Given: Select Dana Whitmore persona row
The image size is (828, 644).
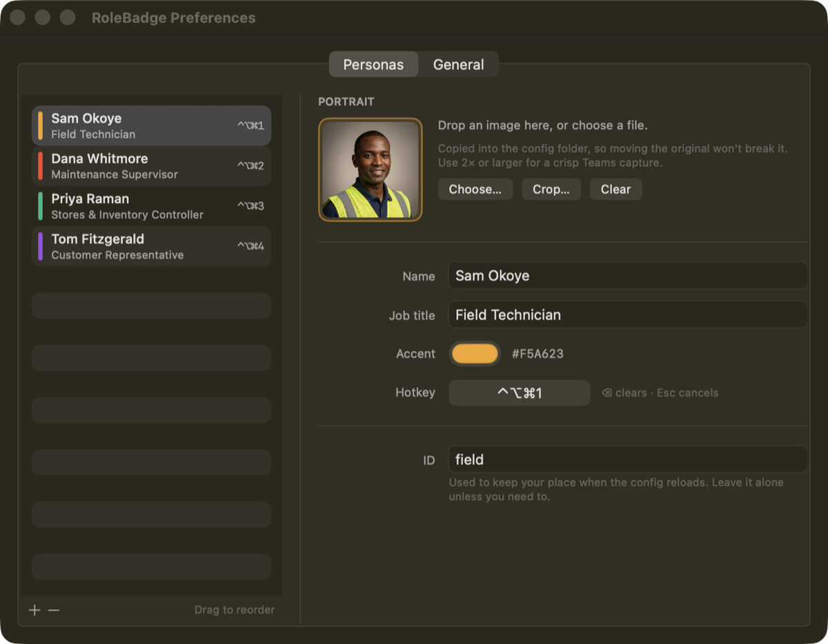Looking at the screenshot, I should click(x=151, y=165).
